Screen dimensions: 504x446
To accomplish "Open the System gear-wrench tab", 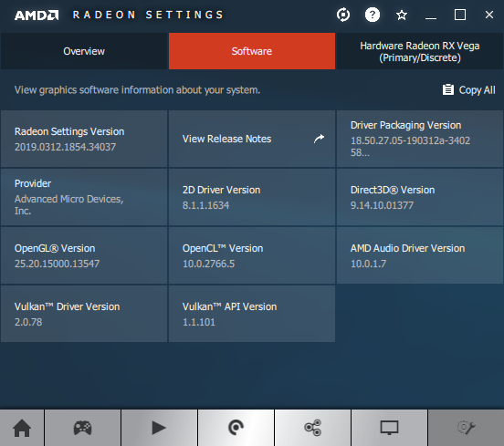I will 466,428.
